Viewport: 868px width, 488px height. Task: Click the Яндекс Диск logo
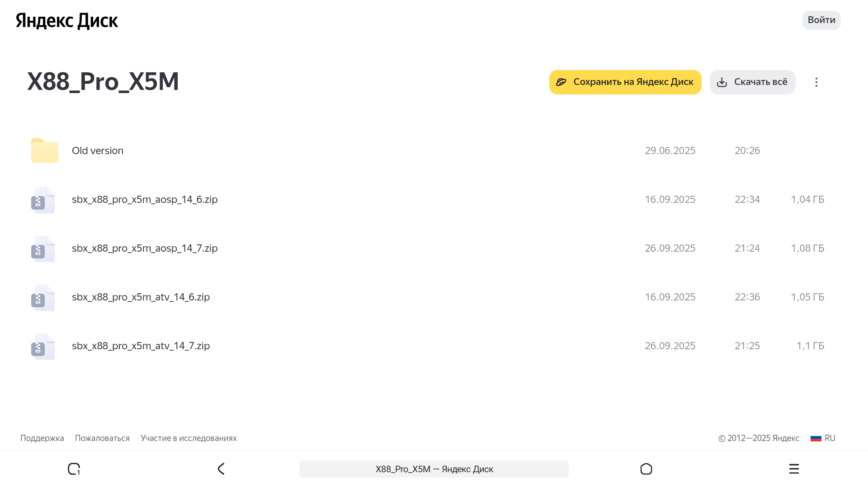coord(67,21)
